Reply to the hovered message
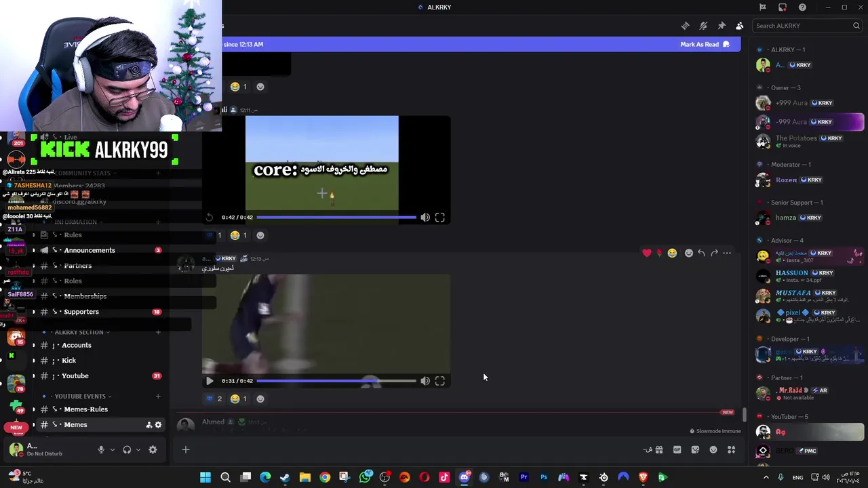868x488 pixels. (x=701, y=253)
